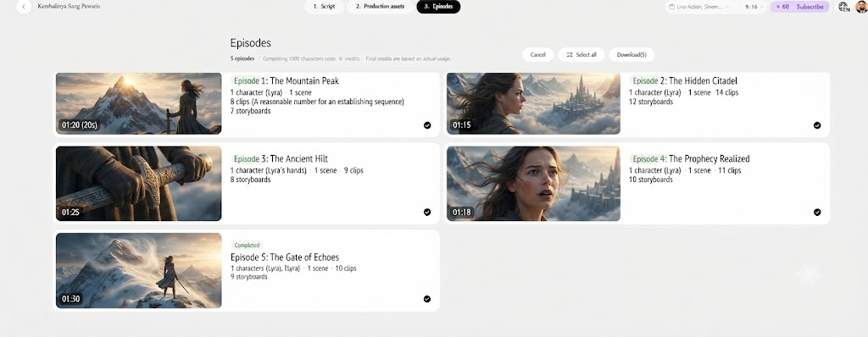Click the title 'Episode 2: The Hidden Citadel'
868x337 pixels.
coord(684,80)
